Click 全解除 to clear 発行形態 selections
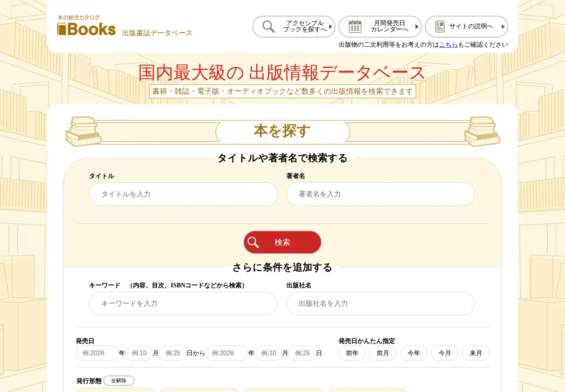565x392 pixels. pyautogui.click(x=119, y=381)
